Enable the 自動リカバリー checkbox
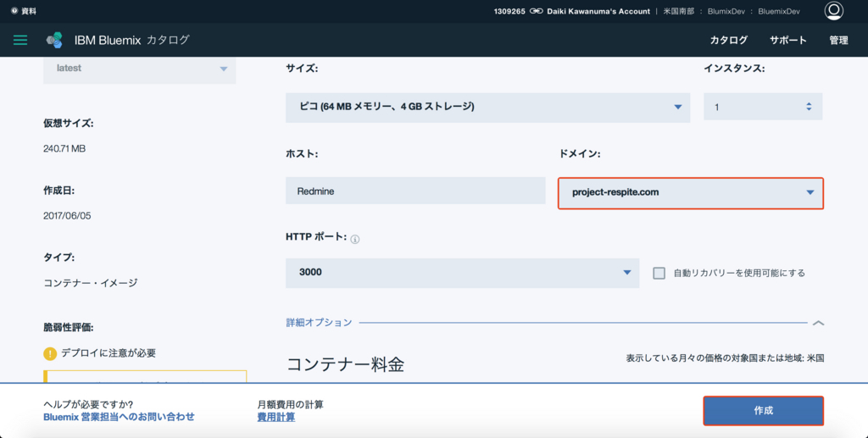Viewport: 868px width, 438px height. click(x=659, y=273)
